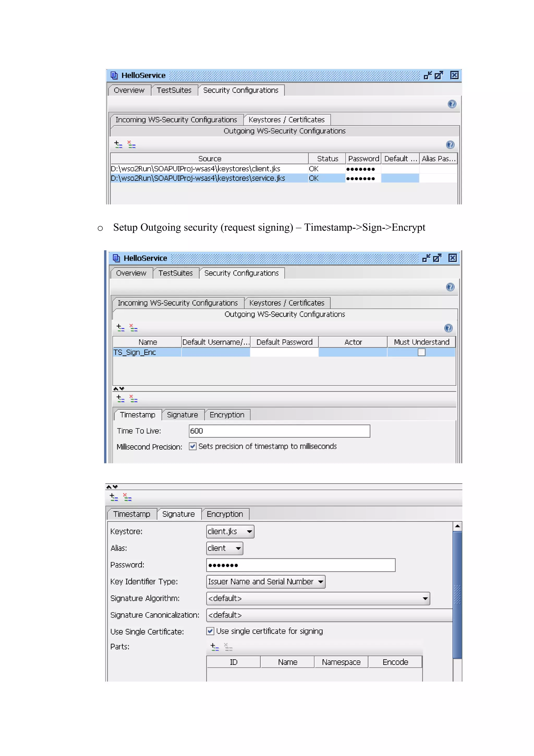Click the password cell of service.jks row
The image size is (534, 756).
pos(363,178)
